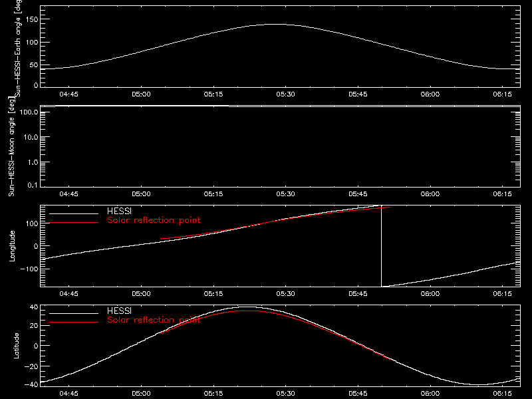The height and width of the screenshot is (399, 532).
Task: Click the 150 tick label on Earth angle axis
Action: pos(32,19)
